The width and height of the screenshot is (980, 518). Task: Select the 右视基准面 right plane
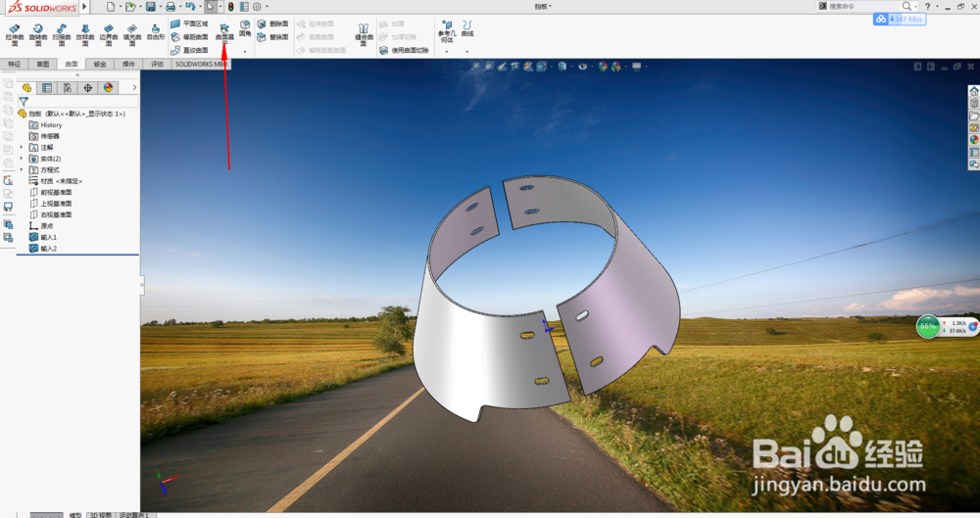point(51,215)
